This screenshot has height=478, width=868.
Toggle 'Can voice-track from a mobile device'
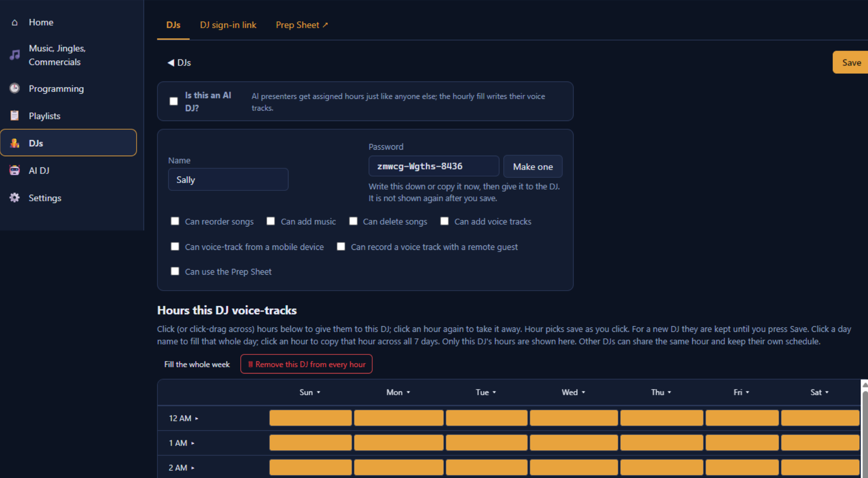point(175,246)
